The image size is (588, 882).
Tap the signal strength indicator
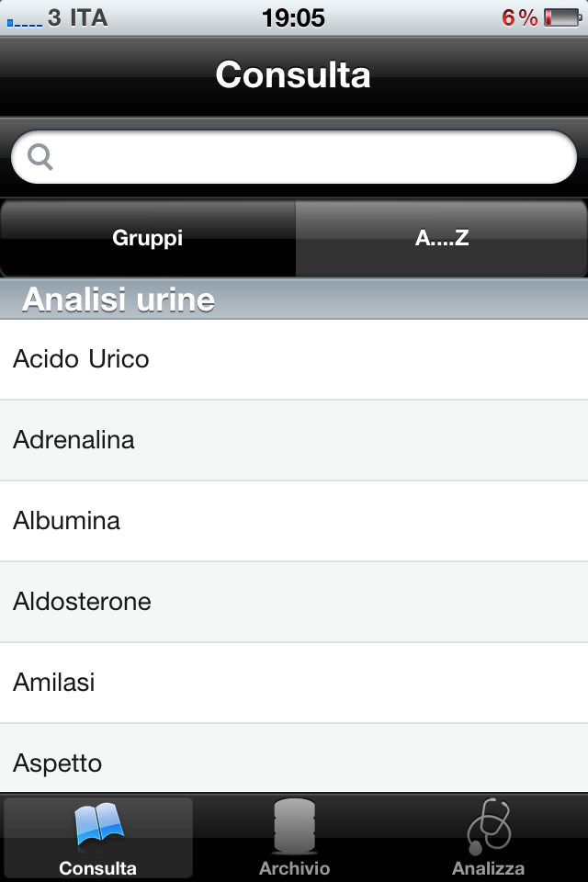click(x=24, y=23)
